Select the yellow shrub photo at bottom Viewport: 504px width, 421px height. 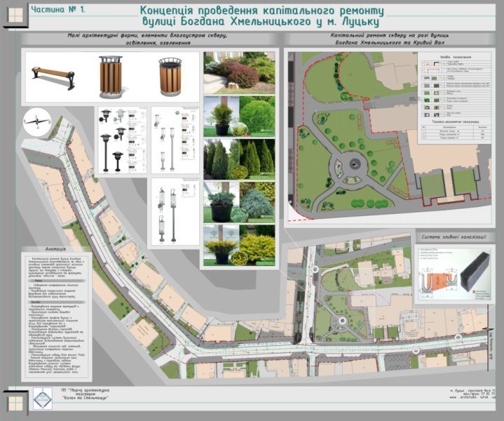[239, 245]
